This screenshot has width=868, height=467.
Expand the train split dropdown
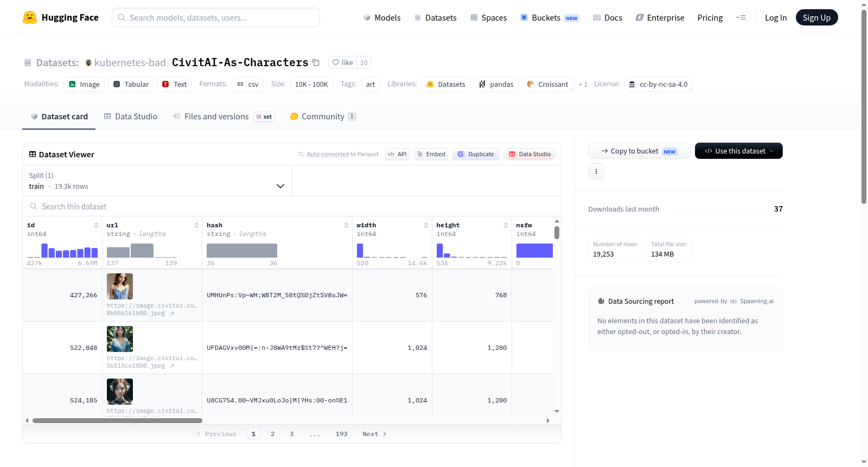coord(157,181)
